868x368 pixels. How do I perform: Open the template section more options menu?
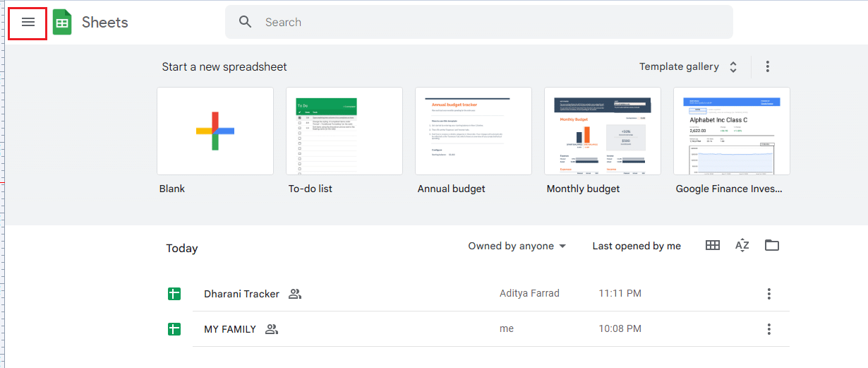pyautogui.click(x=768, y=66)
